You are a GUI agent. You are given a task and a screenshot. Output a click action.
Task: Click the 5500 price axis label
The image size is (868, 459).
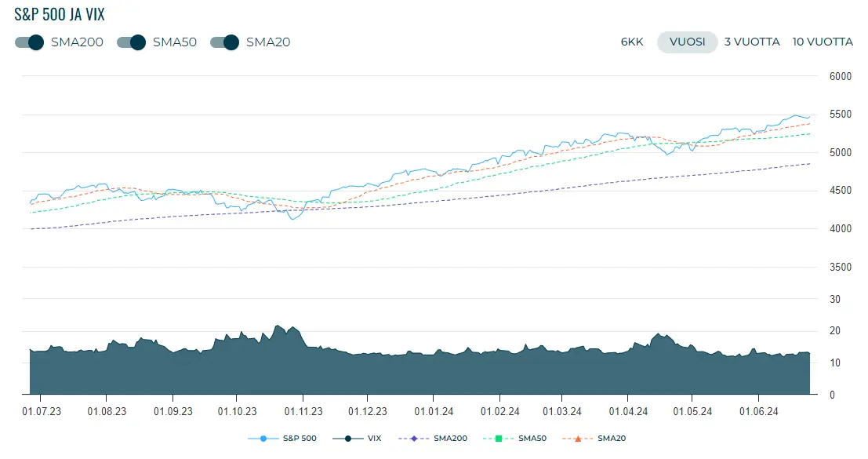point(841,115)
